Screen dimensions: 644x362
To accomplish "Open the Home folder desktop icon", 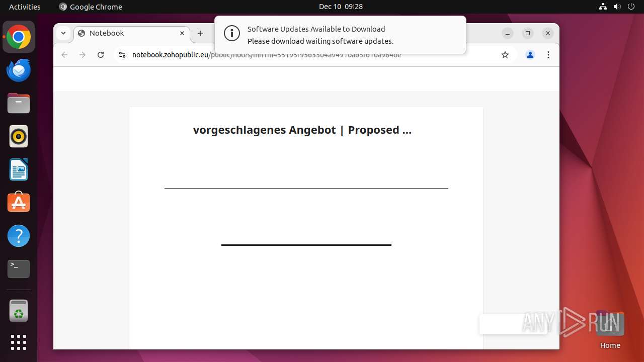I will (610, 331).
